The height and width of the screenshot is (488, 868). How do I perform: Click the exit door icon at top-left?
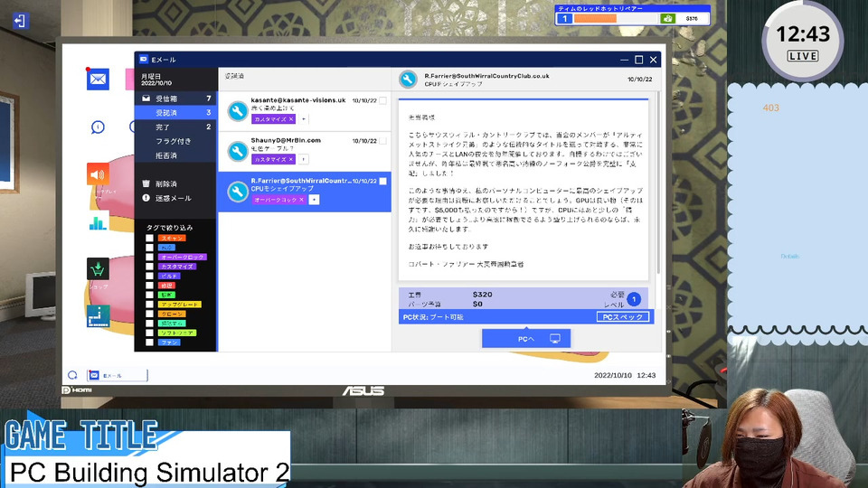click(x=21, y=21)
